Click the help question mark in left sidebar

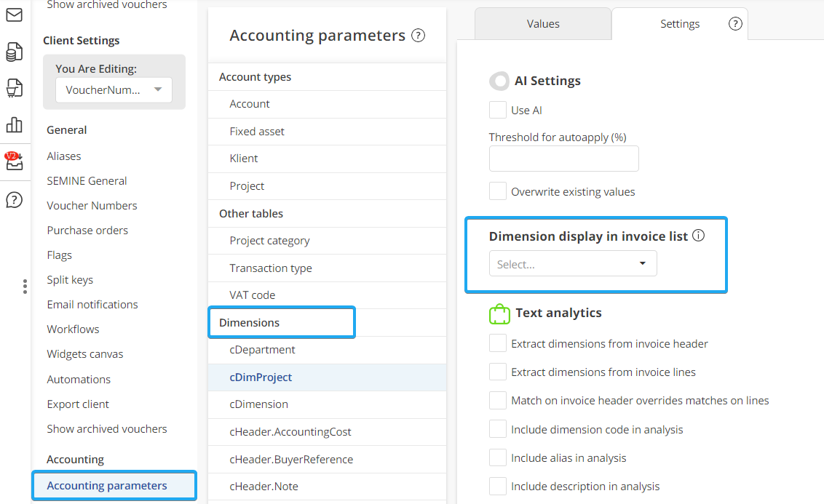[14, 200]
